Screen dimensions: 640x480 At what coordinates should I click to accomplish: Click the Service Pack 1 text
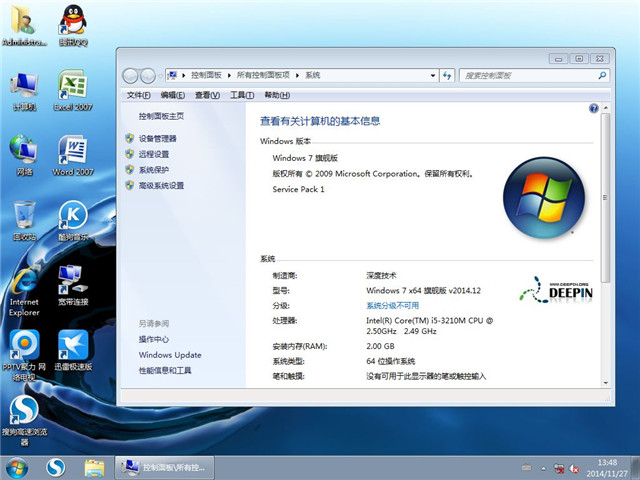298,189
